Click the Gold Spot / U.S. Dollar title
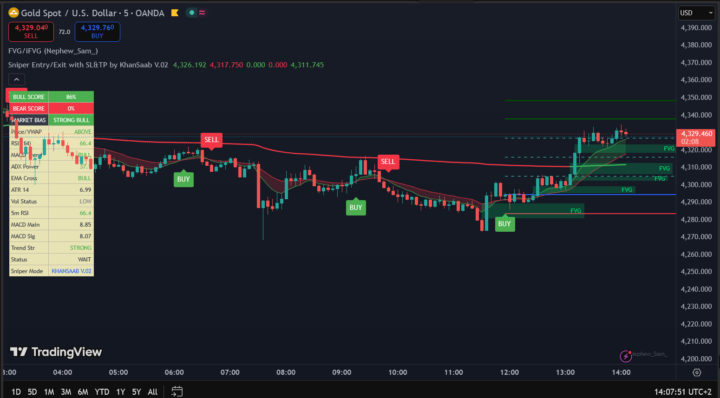This screenshot has height=398, width=720. [x=92, y=13]
